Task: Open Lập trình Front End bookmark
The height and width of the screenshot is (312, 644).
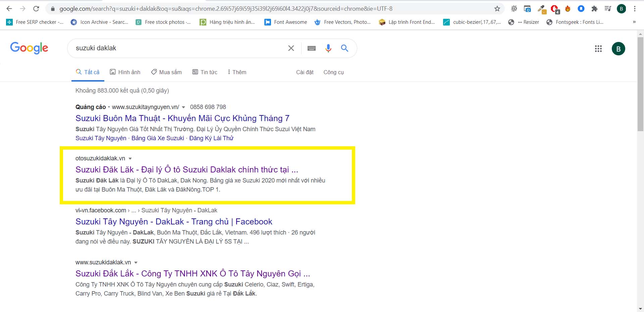Action: pyautogui.click(x=407, y=22)
